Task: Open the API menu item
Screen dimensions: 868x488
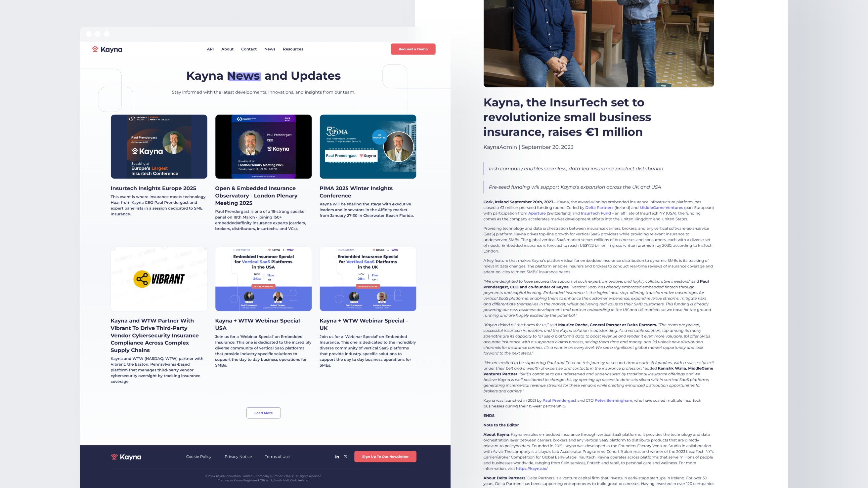Action: (210, 49)
